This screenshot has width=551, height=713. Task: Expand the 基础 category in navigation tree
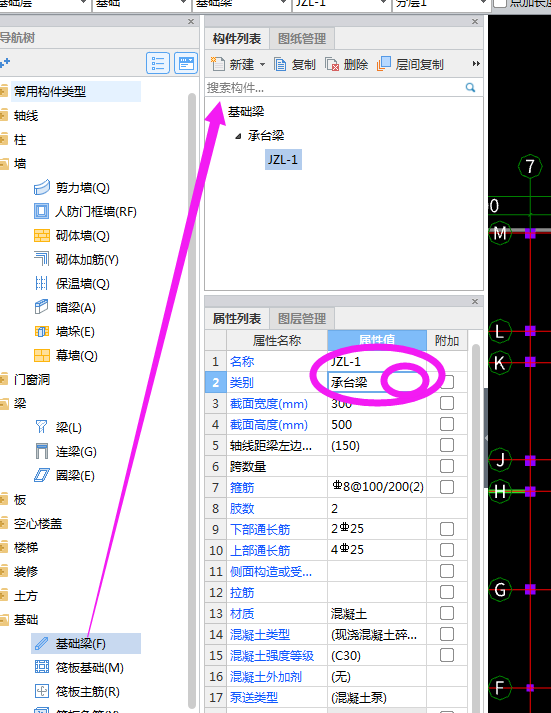click(x=4, y=620)
